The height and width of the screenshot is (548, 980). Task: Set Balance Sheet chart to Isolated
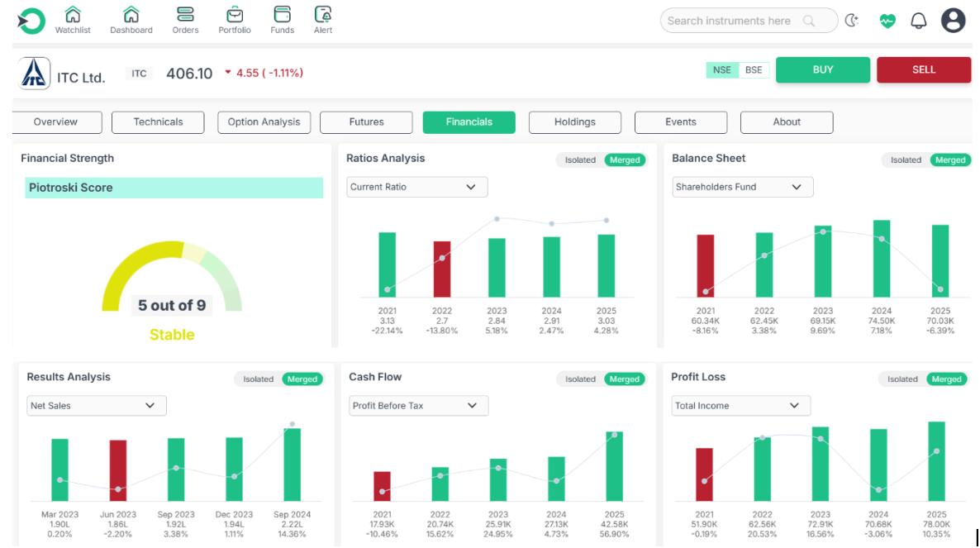click(x=906, y=160)
